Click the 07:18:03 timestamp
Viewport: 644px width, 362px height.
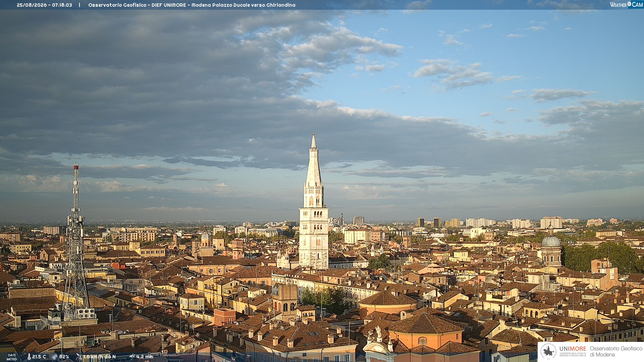click(62, 5)
